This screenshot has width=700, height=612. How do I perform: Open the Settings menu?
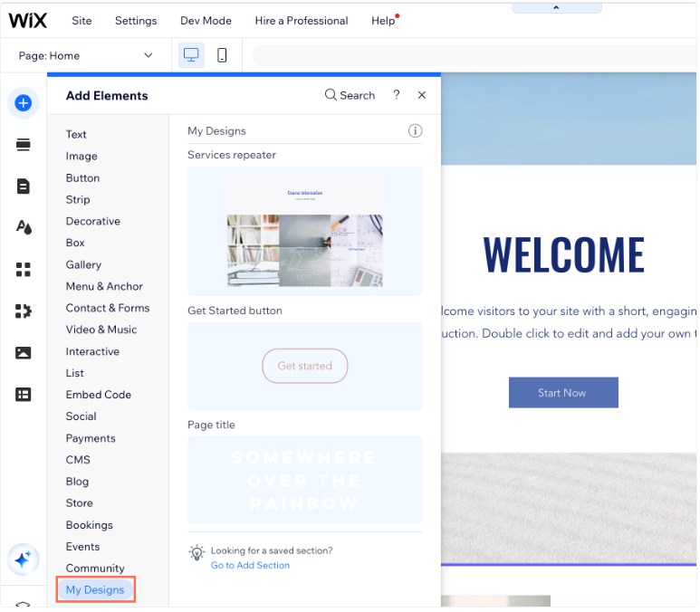[136, 20]
